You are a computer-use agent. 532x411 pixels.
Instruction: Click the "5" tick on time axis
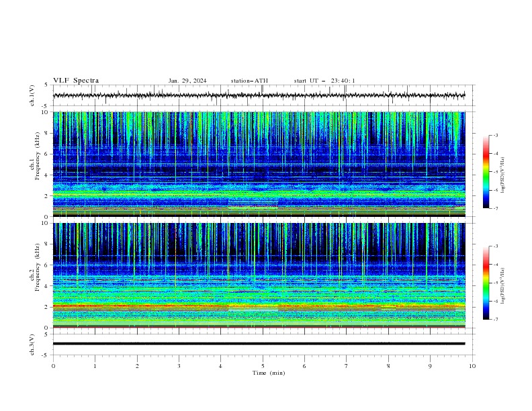(x=263, y=366)
